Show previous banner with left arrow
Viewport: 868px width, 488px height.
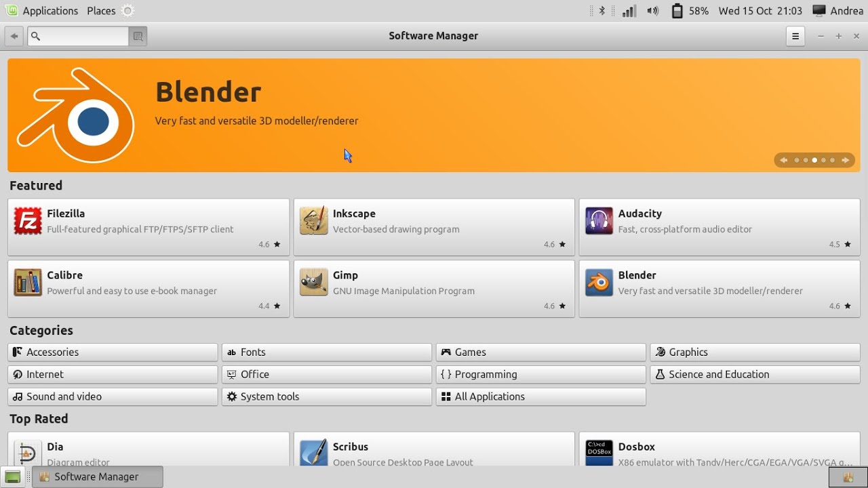(784, 161)
